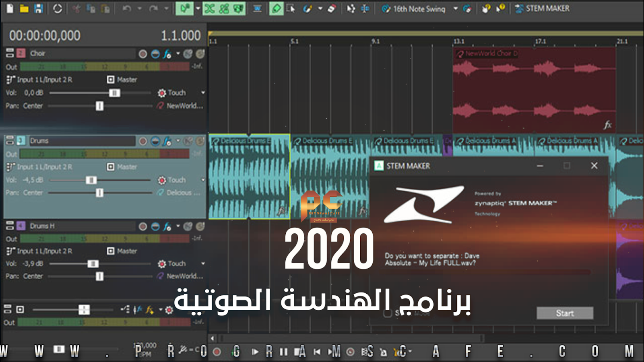Select the Draw pencil tool
644x362 pixels.
(276, 8)
